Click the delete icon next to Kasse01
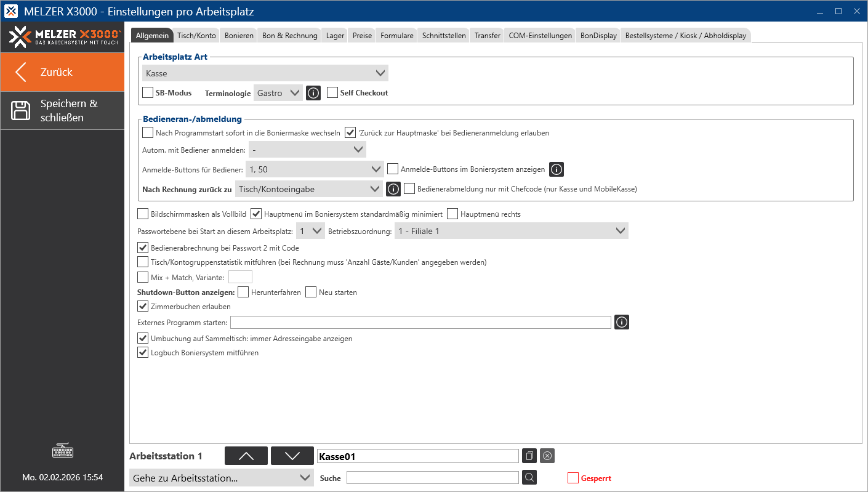The height and width of the screenshot is (492, 868). pos(547,456)
